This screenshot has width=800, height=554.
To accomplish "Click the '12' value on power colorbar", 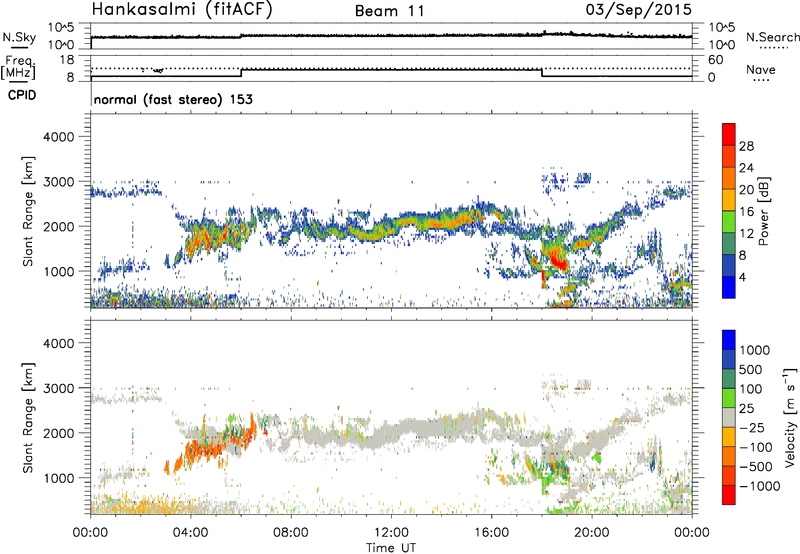I will pos(746,234).
